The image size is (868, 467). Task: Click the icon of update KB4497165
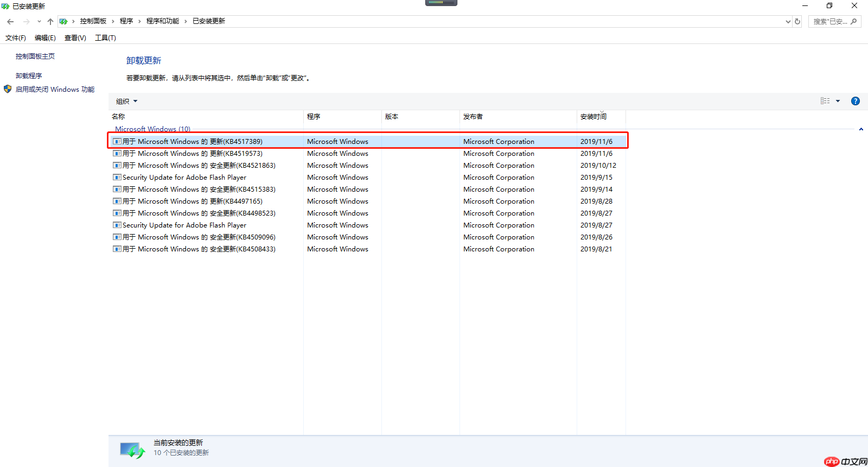pos(117,201)
